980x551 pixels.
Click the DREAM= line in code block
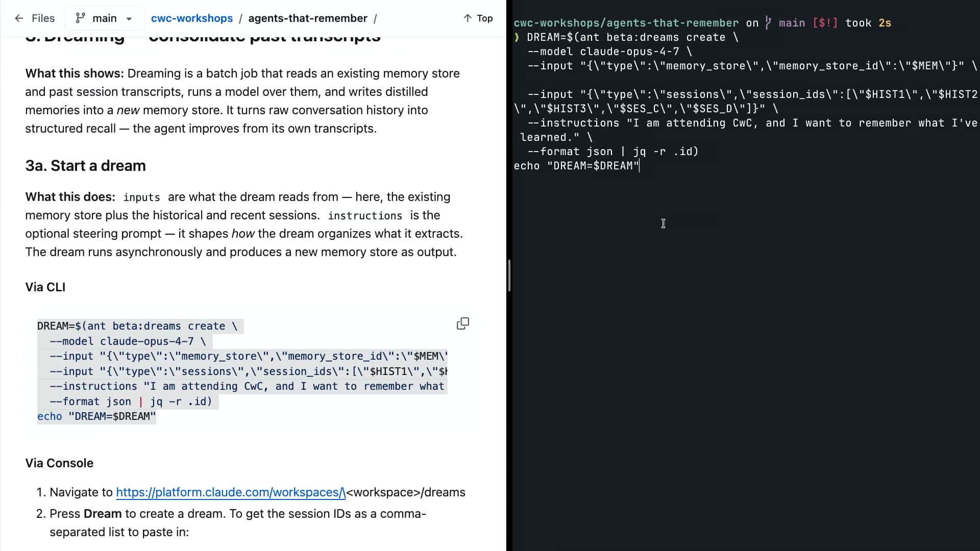[x=137, y=326]
